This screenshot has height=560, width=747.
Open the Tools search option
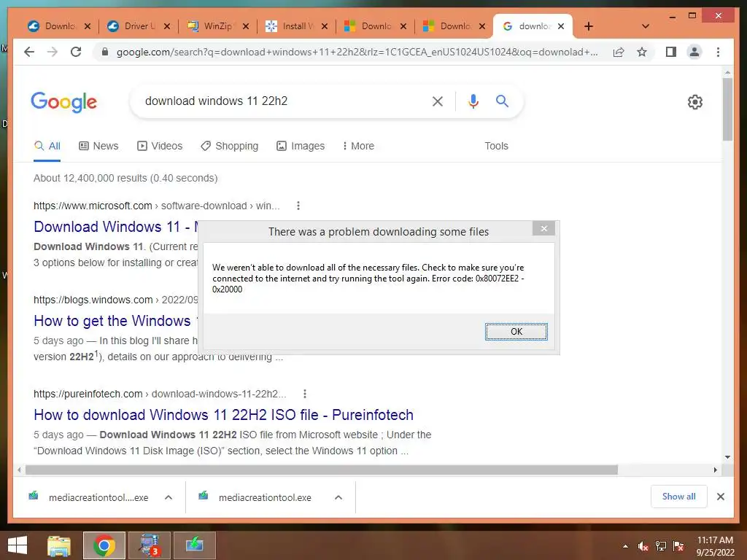pyautogui.click(x=496, y=146)
